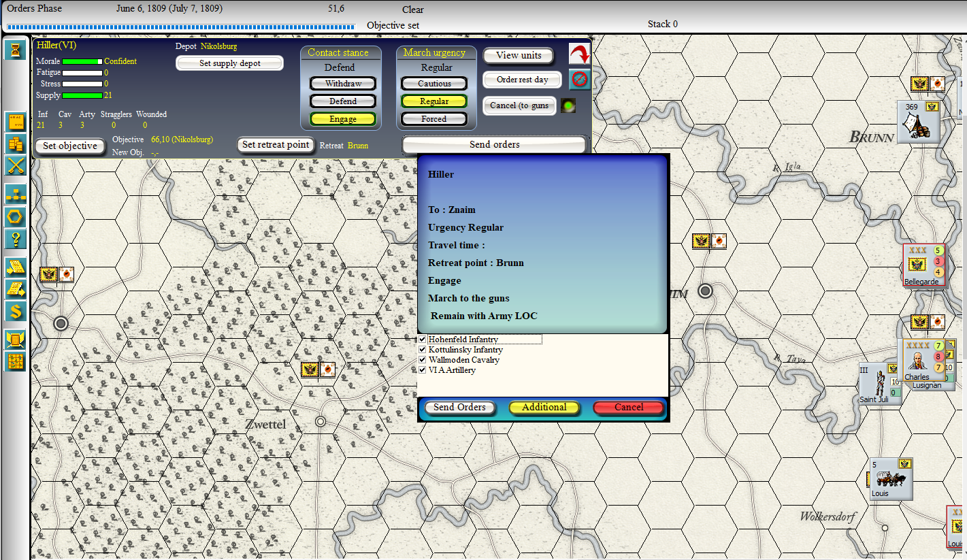Screen dimensions: 967x560
Task: Click the city circle on the west map edge
Action: 61,323
